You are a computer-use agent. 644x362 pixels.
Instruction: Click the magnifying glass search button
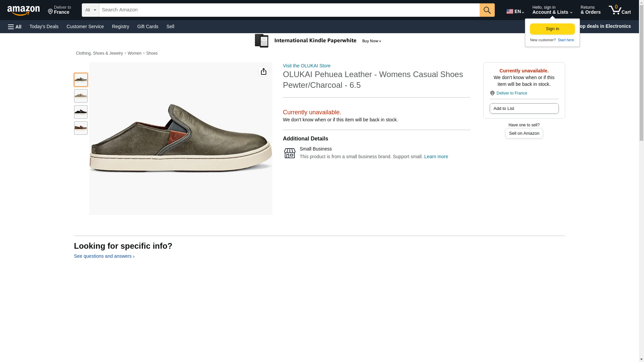(x=487, y=10)
